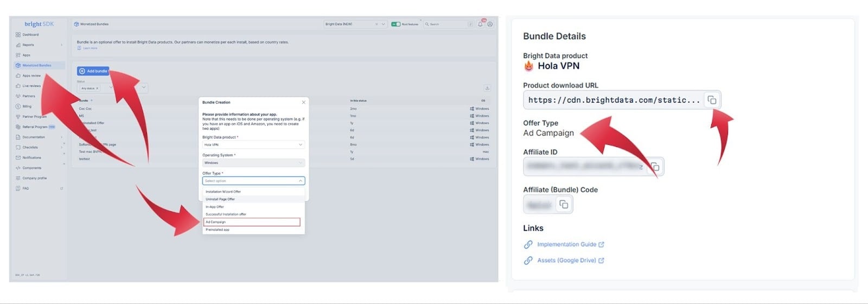Remove the Any status filter chip

pos(97,88)
